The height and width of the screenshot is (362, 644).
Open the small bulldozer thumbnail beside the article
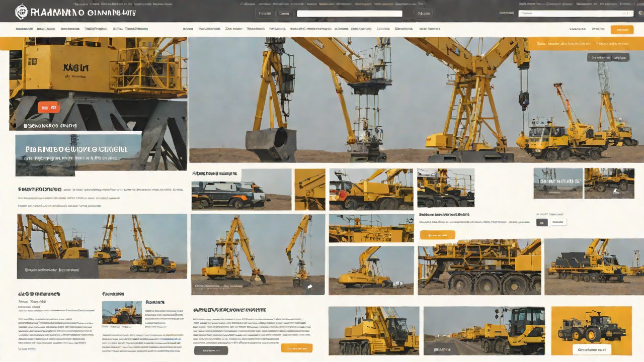[122, 313]
